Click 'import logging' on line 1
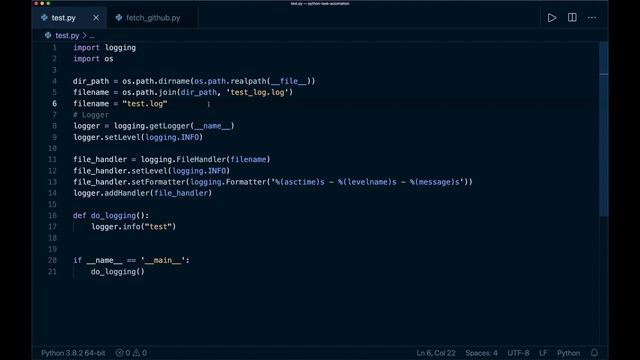Viewport: 640px width, 360px height. pyautogui.click(x=104, y=48)
